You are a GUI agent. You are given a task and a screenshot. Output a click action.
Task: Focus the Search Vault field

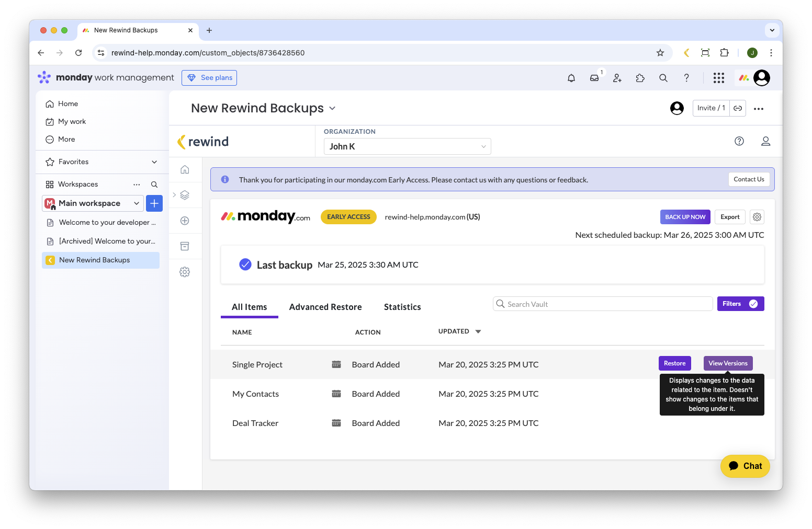coord(603,304)
